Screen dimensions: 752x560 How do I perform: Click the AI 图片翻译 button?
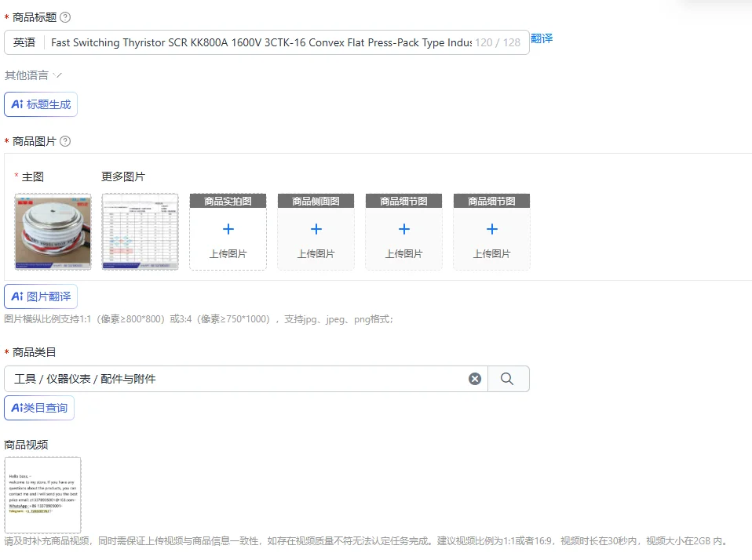pyautogui.click(x=41, y=296)
